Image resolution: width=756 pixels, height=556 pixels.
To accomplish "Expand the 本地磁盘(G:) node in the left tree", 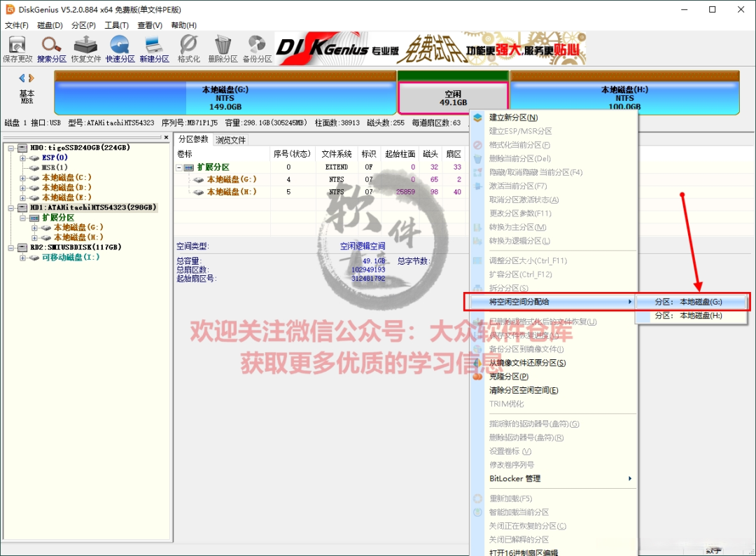I will (34, 228).
